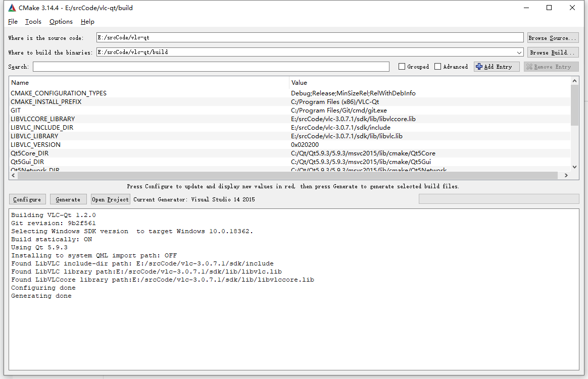Viewport: 588px width, 379px height.
Task: Open the Tools menu
Action: coord(33,22)
